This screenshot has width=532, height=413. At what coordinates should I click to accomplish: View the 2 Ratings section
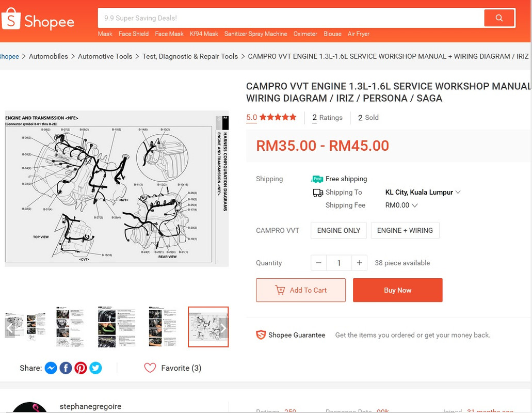coord(327,117)
